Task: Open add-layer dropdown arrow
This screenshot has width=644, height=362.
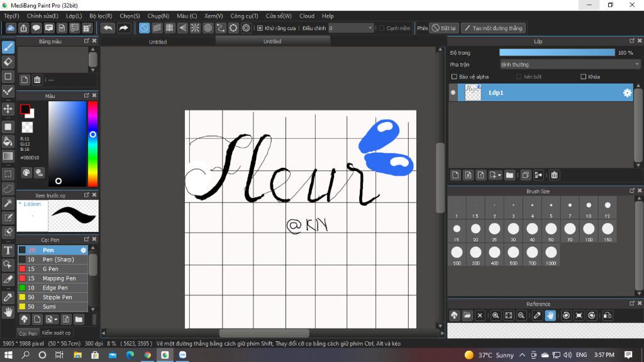Action: click(x=499, y=176)
